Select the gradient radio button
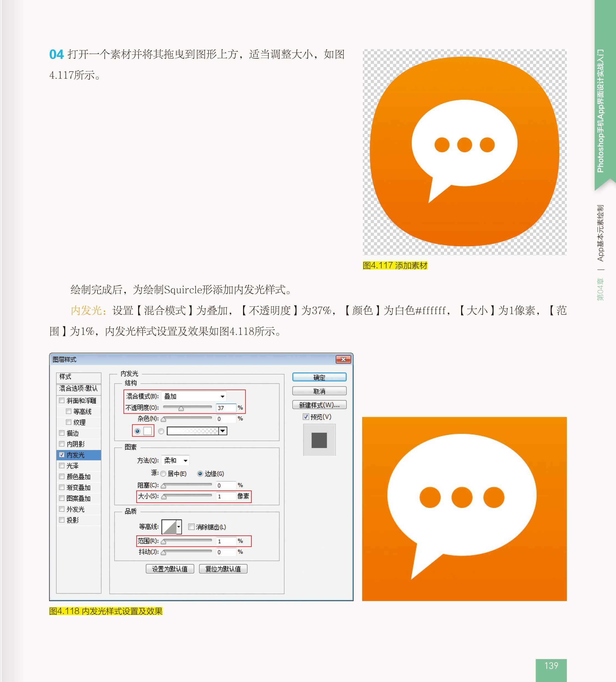616x682 pixels. (x=161, y=431)
